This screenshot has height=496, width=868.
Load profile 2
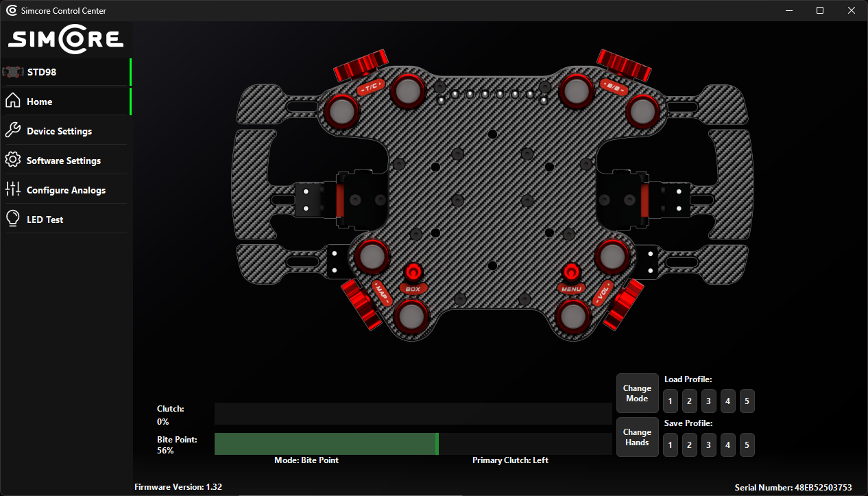point(689,401)
